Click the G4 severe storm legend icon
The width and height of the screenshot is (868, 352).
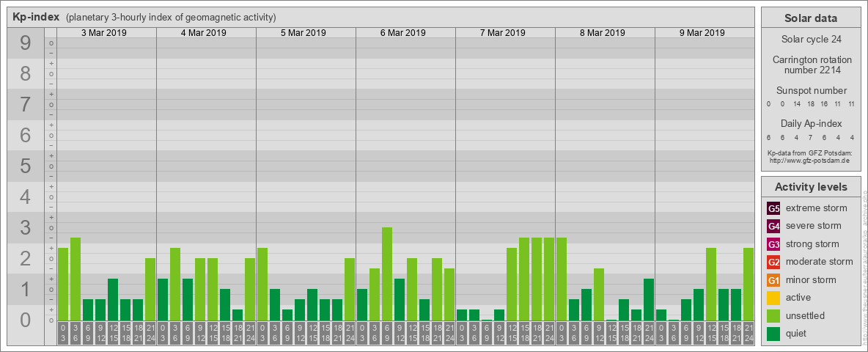click(x=773, y=226)
